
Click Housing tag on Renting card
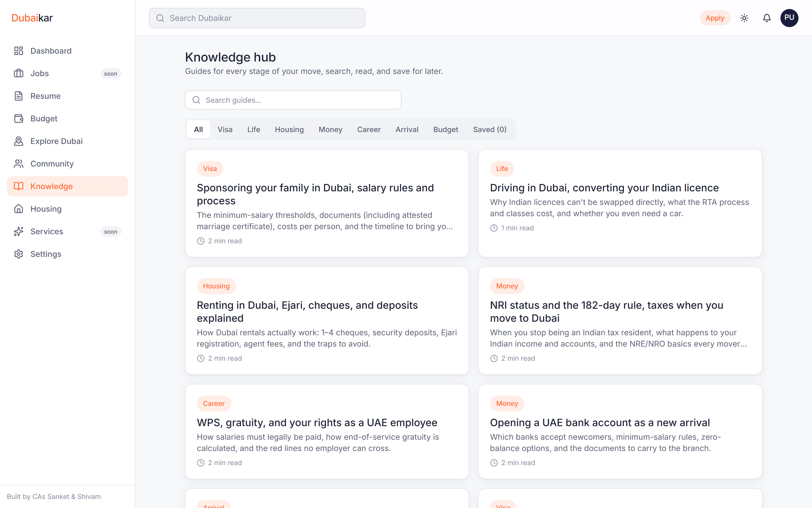216,286
